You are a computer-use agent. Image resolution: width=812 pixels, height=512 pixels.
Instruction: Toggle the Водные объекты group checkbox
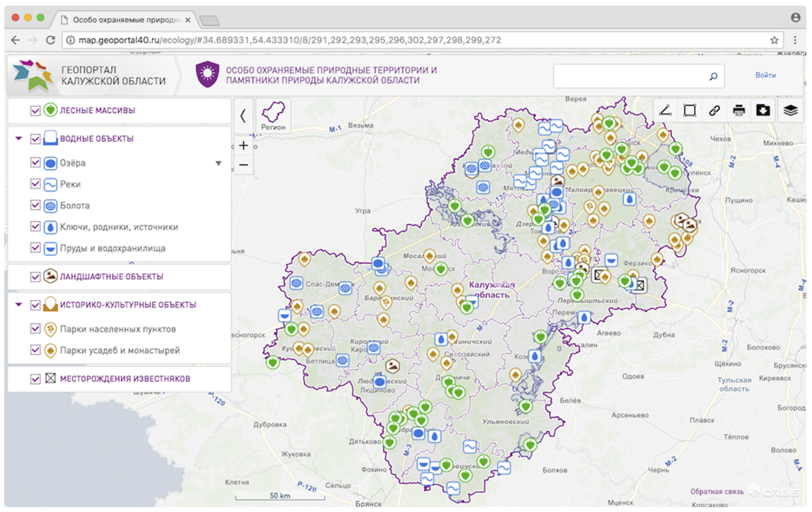coord(35,139)
